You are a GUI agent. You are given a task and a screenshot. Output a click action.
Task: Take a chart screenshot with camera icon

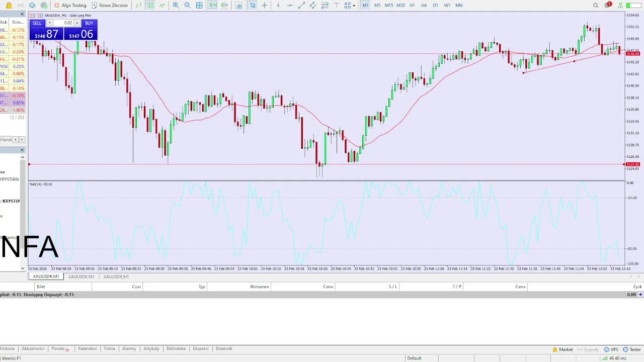239,5
